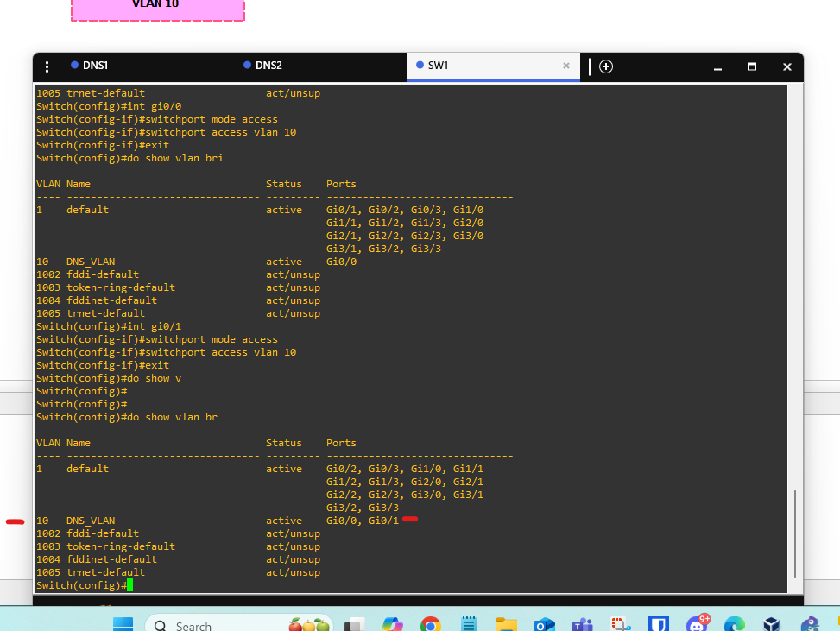840x631 pixels.
Task: Click the terminal vertical scrollbar thumb
Action: (x=795, y=534)
